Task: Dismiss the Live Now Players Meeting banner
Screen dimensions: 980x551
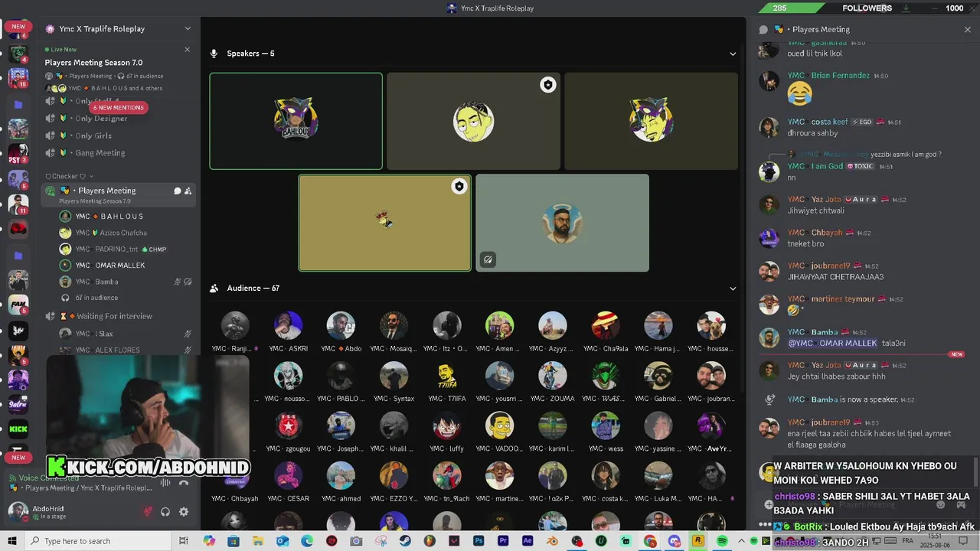Action: [x=188, y=50]
